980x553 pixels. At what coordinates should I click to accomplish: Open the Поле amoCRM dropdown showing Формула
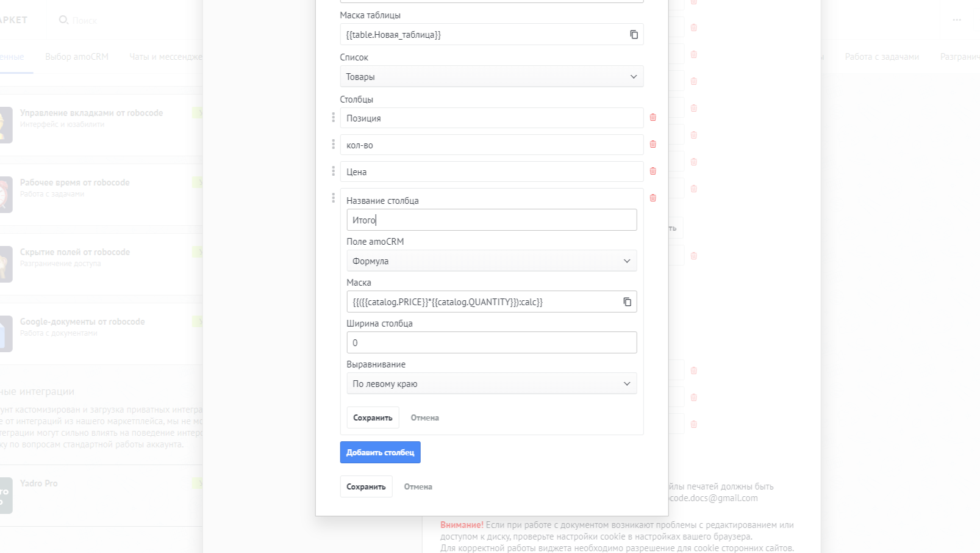point(492,261)
